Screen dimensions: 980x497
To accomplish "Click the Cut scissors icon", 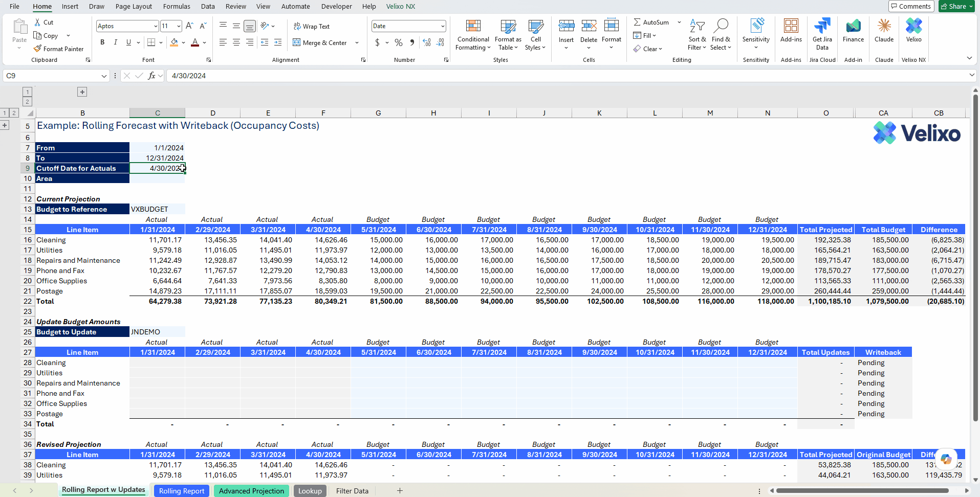I will point(37,22).
